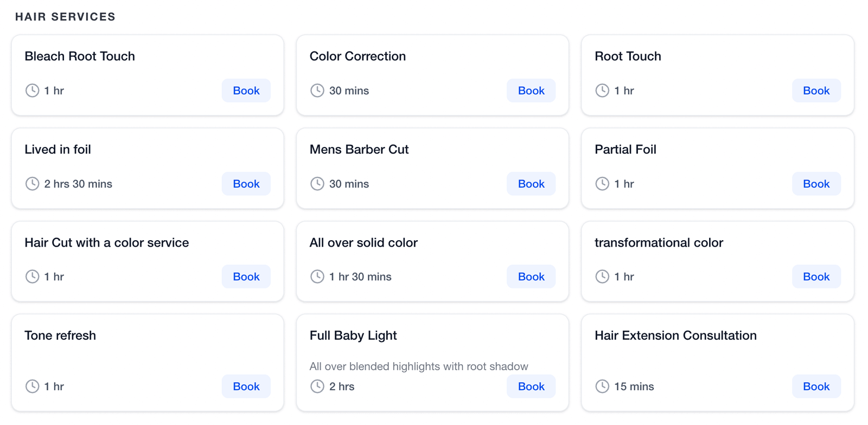Click clock icon on Partial Foil card
Image resolution: width=868 pixels, height=425 pixels.
pos(602,184)
